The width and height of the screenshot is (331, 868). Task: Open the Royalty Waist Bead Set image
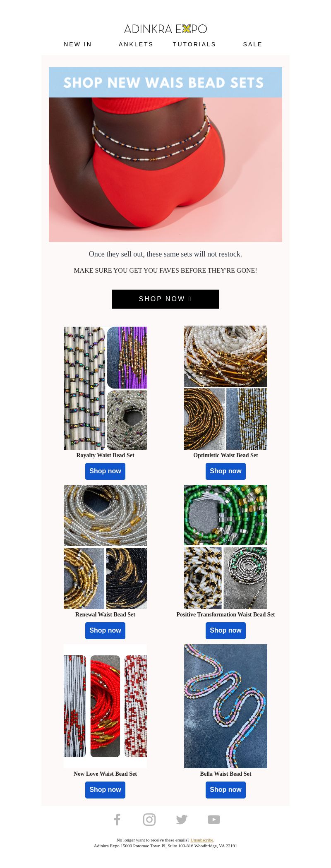coord(105,388)
